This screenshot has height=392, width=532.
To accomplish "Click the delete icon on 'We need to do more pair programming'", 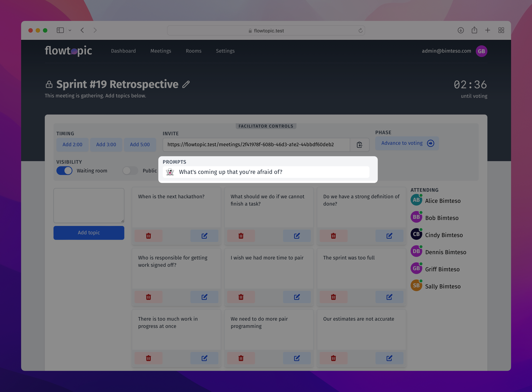I will click(241, 358).
